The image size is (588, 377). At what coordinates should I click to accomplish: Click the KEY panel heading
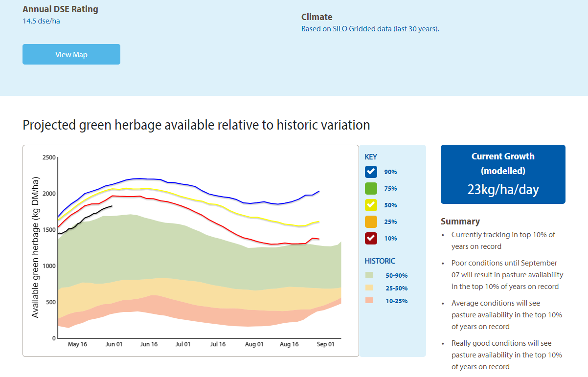pos(371,157)
